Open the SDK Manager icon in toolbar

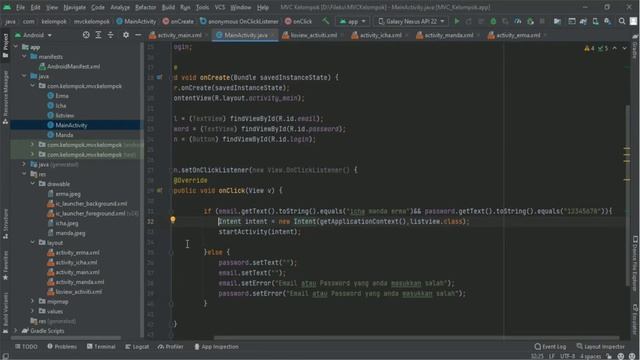[x=608, y=21]
